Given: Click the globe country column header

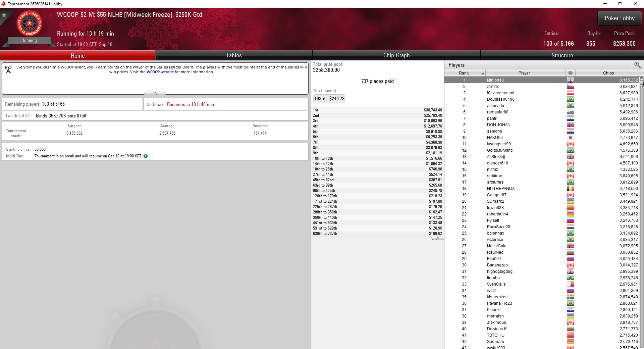Looking at the screenshot, I should pos(570,73).
